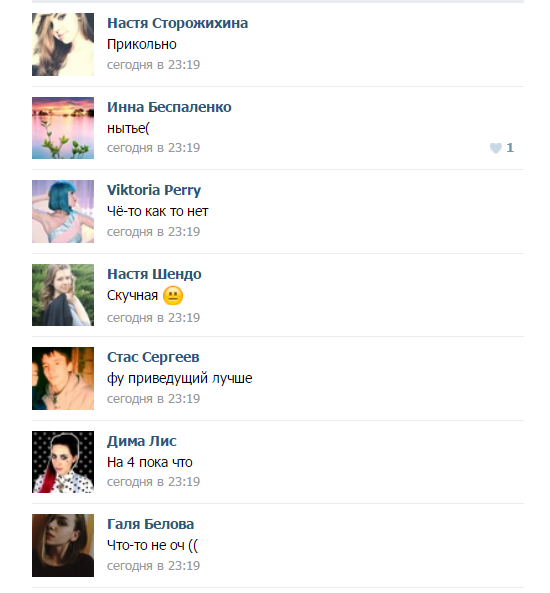
Task: Open Галя Белова's profile name link
Action: 150,525
